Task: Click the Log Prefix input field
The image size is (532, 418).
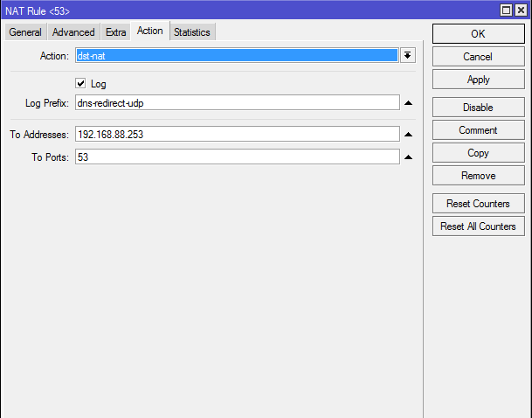Action: click(237, 102)
